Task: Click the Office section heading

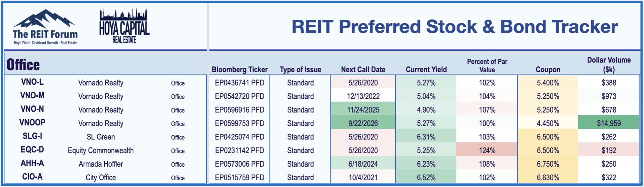Action: 23,65
